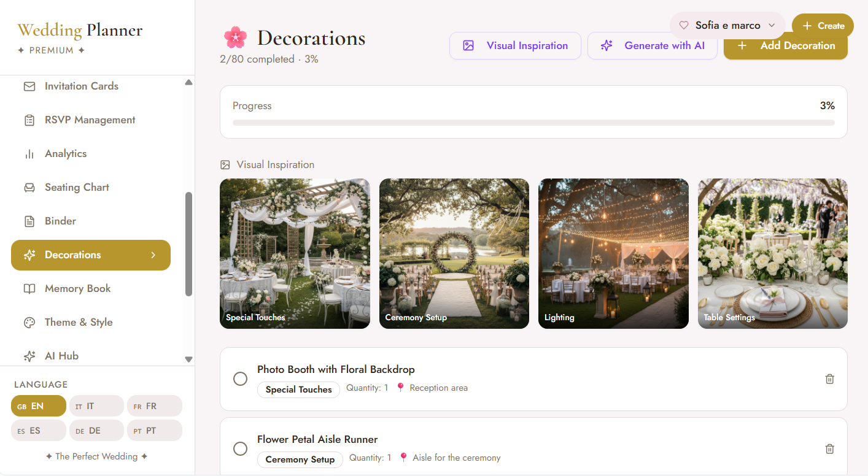
Task: Click the Invitation Cards envelope icon
Action: pyautogui.click(x=29, y=86)
